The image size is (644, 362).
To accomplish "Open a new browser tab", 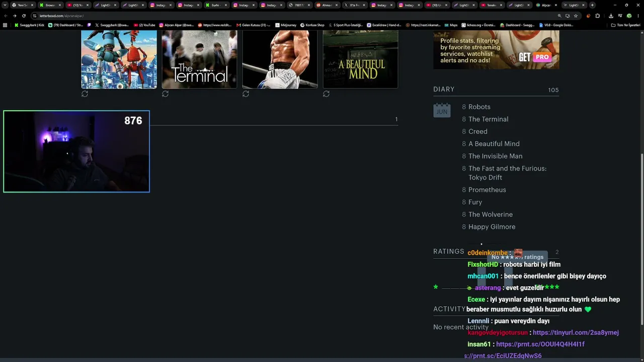I will pyautogui.click(x=592, y=5).
